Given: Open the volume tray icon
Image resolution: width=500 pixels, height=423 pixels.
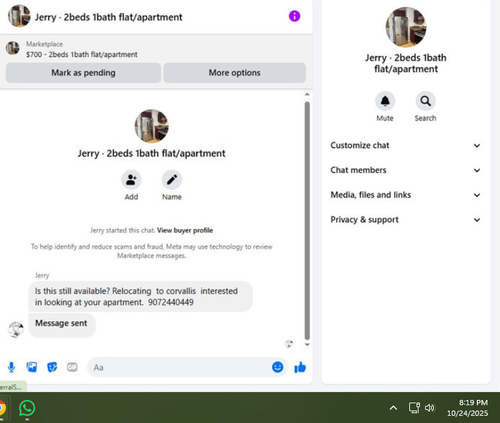Looking at the screenshot, I should point(430,408).
